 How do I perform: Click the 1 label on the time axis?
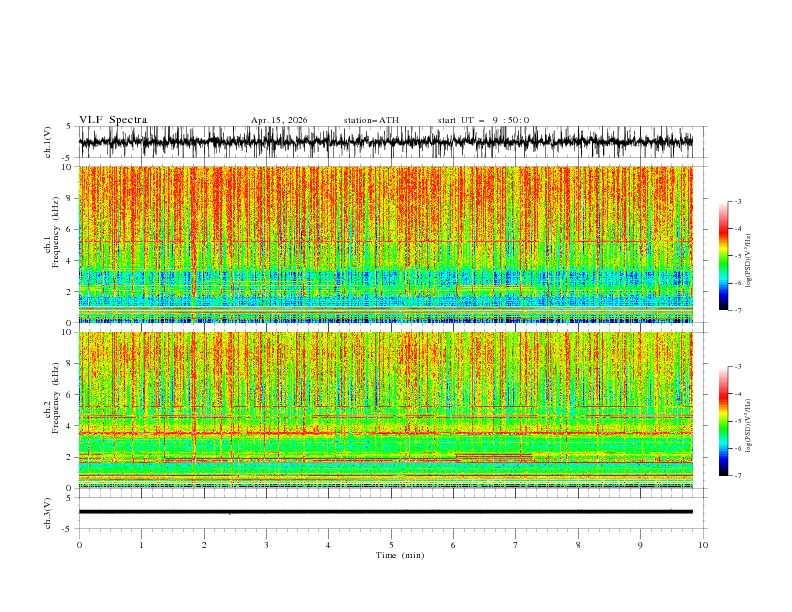point(141,545)
